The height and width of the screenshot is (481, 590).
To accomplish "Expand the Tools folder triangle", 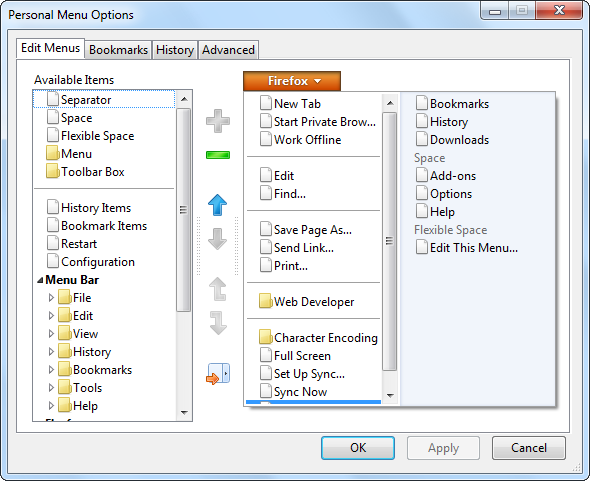I will 52,388.
